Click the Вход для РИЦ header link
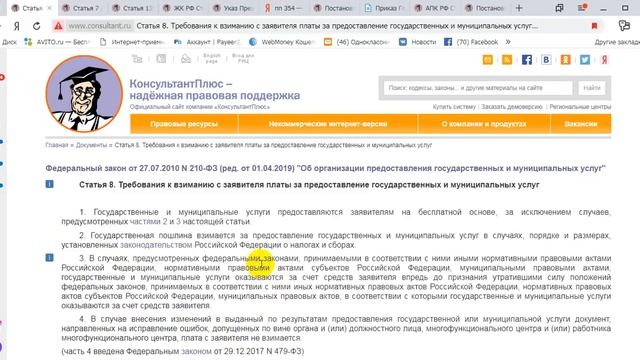 243,58
